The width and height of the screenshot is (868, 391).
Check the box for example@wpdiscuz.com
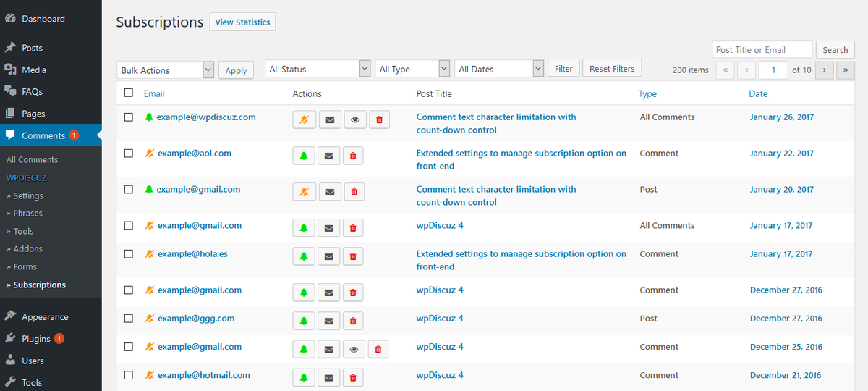point(129,117)
